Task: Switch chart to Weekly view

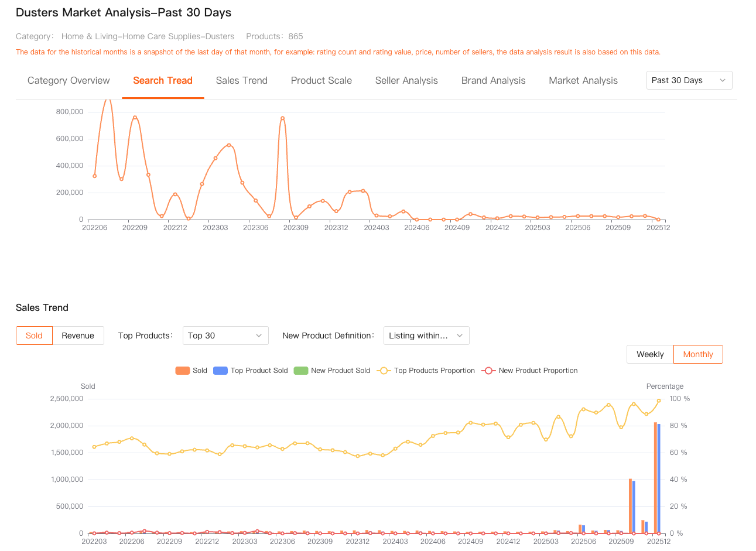Action: click(650, 354)
